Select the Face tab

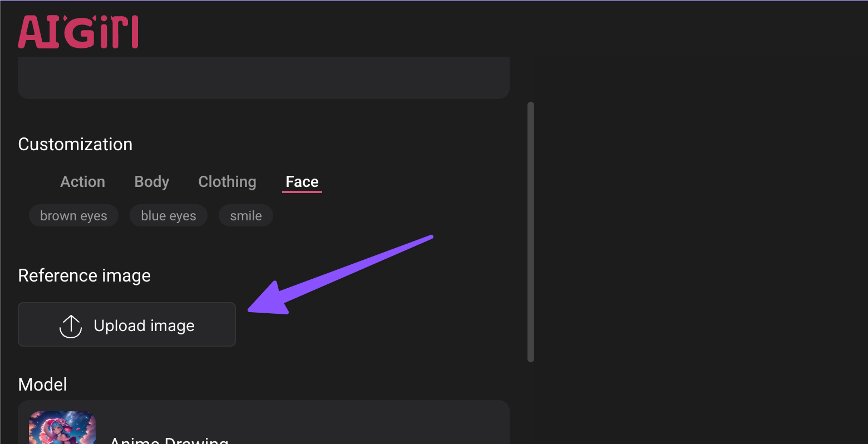click(x=302, y=182)
